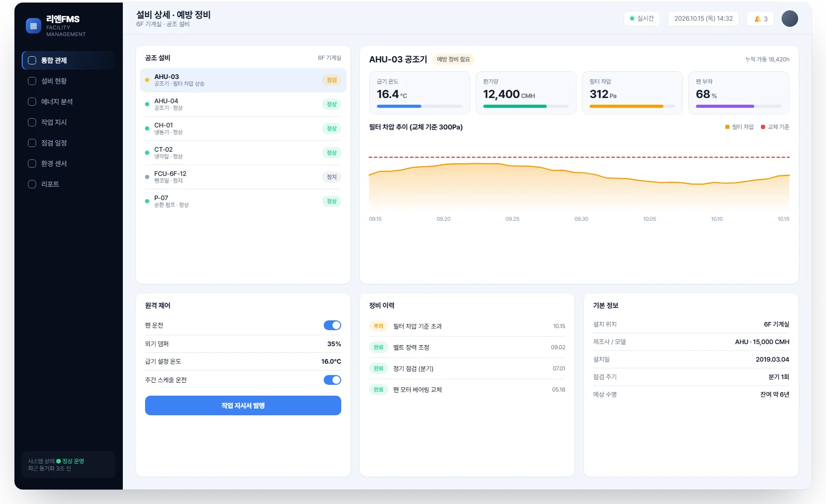826x504 pixels.
Task: Select the AHU-04 equipment row
Action: point(243,104)
